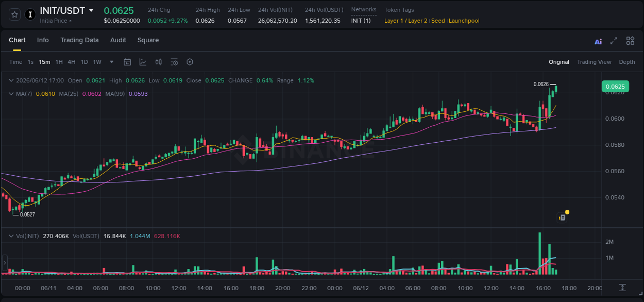644x302 pixels.
Task: Click the 24h High value 0.0626
Action: (205, 21)
